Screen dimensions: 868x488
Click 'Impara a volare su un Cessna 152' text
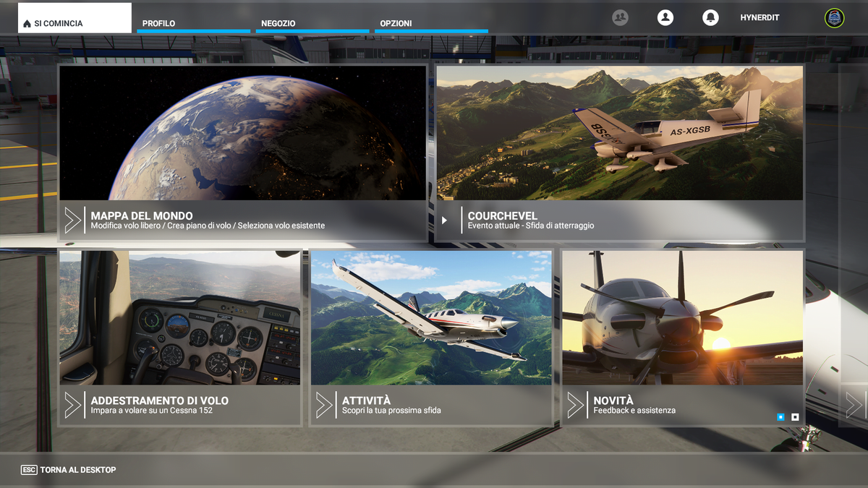(x=152, y=411)
